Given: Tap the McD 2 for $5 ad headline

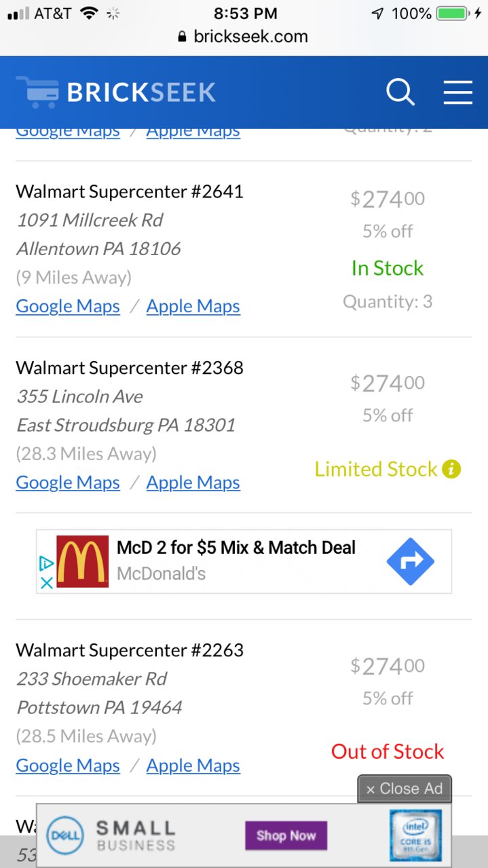Looking at the screenshot, I should click(236, 548).
